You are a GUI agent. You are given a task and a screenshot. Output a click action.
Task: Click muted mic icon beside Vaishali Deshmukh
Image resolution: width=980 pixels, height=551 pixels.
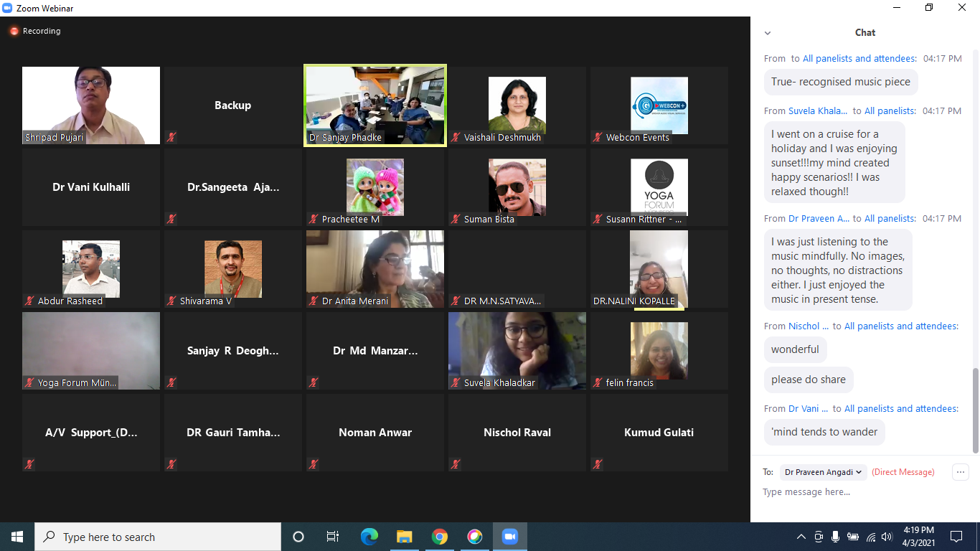click(456, 137)
